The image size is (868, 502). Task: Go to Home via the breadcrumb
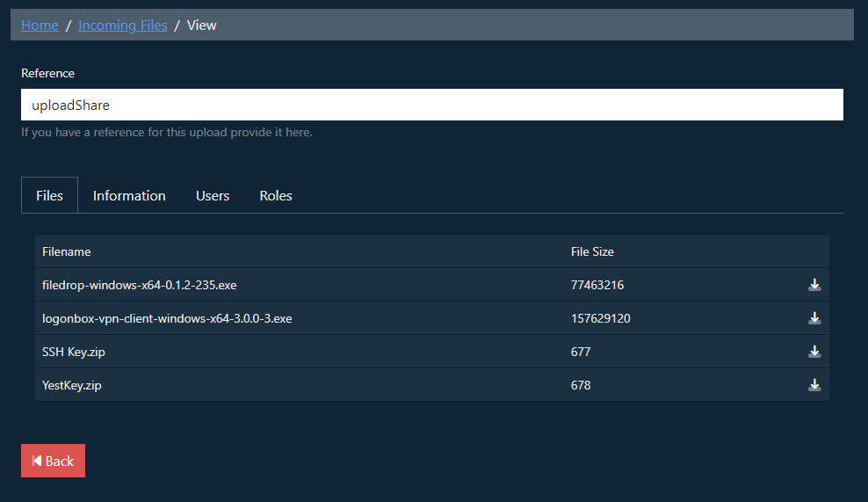coord(40,25)
